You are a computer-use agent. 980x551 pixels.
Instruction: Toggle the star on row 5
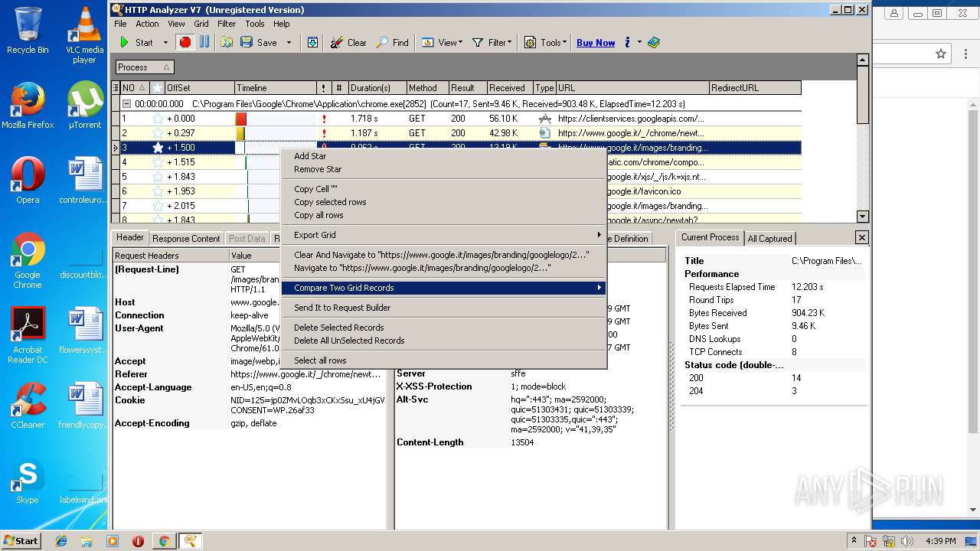pos(158,177)
